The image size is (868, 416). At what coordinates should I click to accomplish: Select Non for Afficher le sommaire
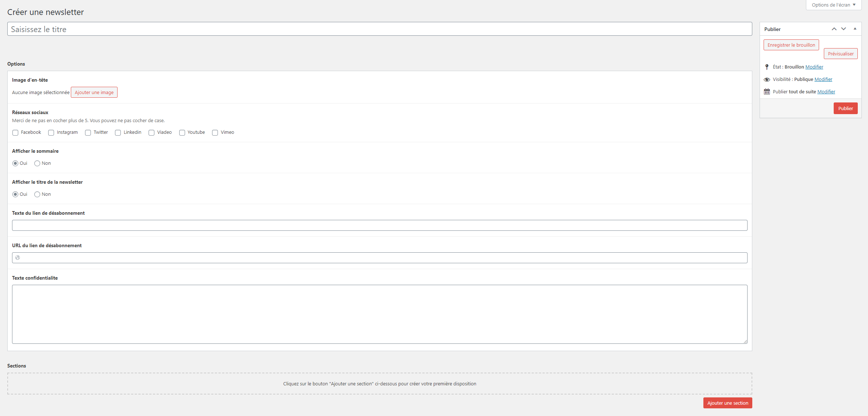(37, 163)
